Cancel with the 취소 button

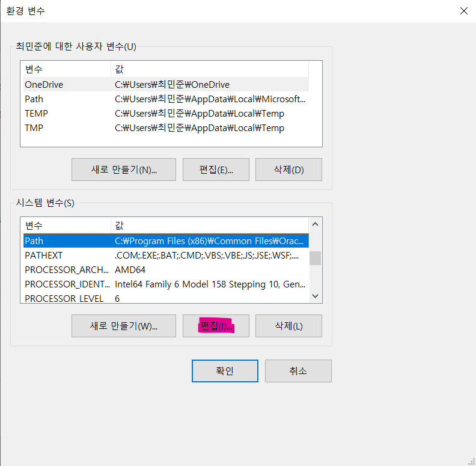coord(298,371)
